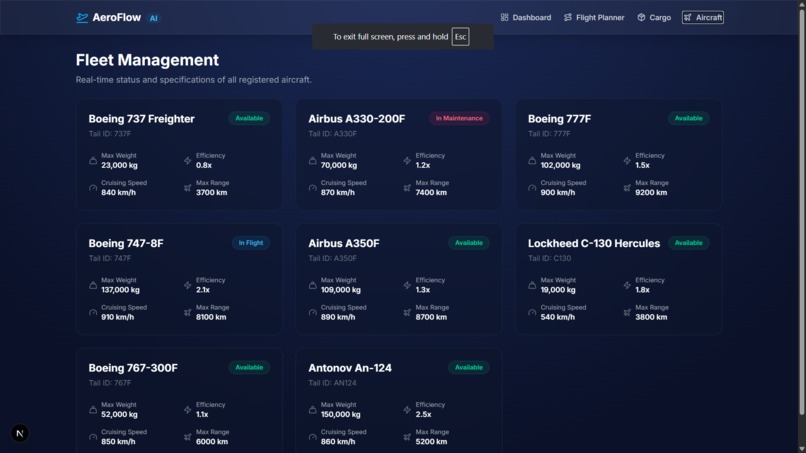Click the Boeing 747-8F Max Weight icon
The width and height of the screenshot is (806, 453).
click(x=93, y=285)
